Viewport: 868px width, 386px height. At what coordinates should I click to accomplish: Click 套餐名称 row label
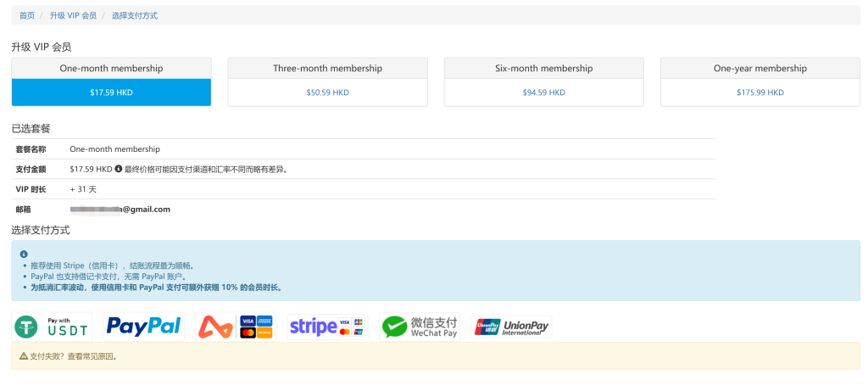31,149
